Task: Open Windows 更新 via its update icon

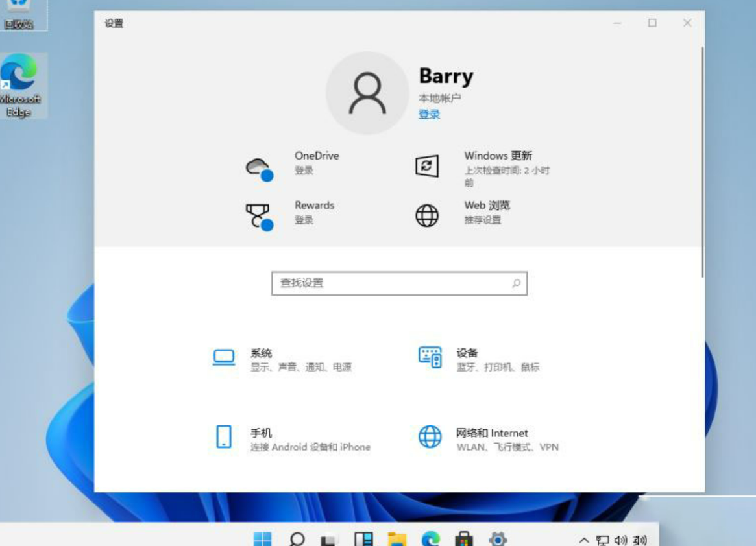Action: click(428, 165)
